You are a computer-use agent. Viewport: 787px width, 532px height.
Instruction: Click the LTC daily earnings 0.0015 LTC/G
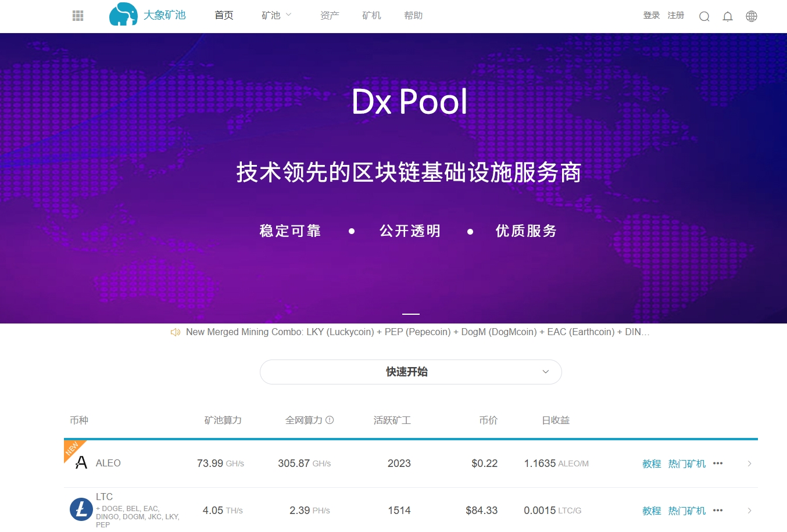(x=553, y=511)
